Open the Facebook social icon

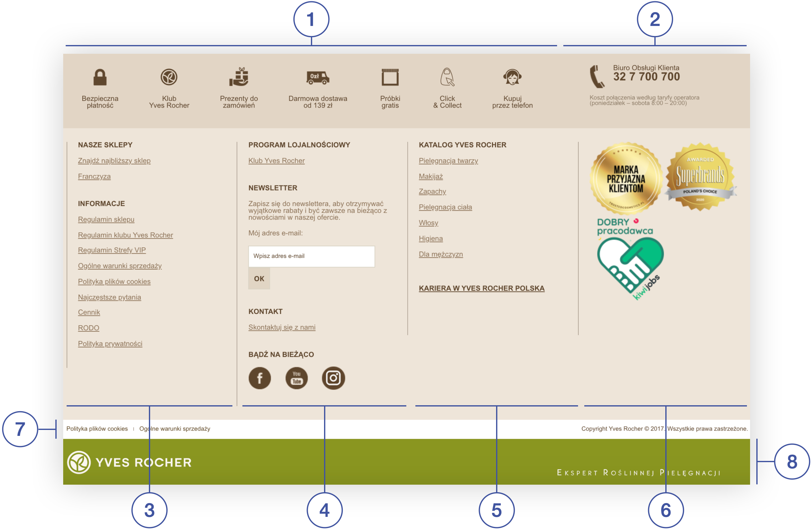(x=260, y=378)
